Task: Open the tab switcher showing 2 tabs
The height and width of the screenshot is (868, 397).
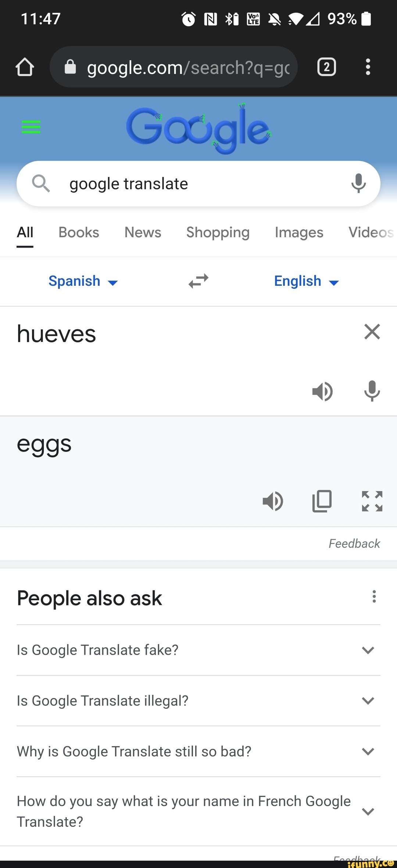Action: pos(326,67)
